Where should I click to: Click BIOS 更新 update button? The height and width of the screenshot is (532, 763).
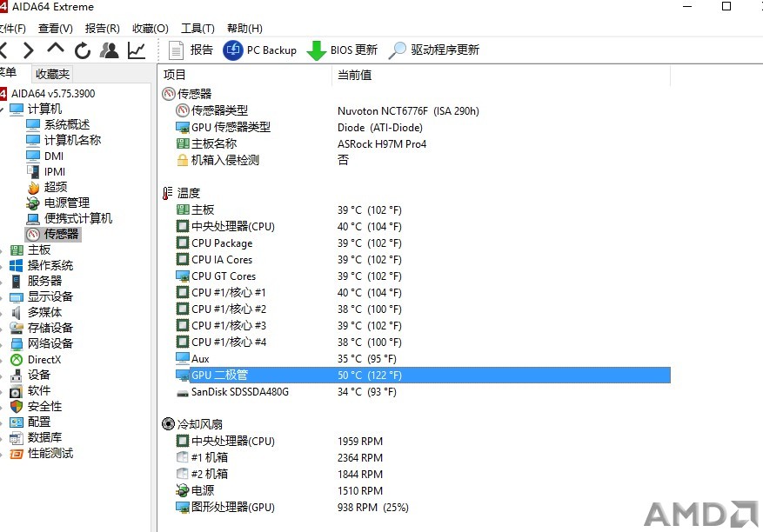(342, 50)
